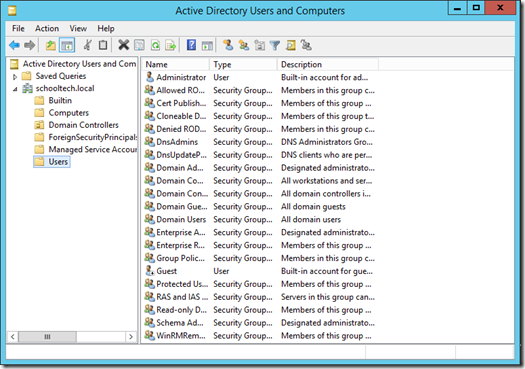Expand the Saved Queries node
Viewport: 525px width, 369px height.
[15, 77]
